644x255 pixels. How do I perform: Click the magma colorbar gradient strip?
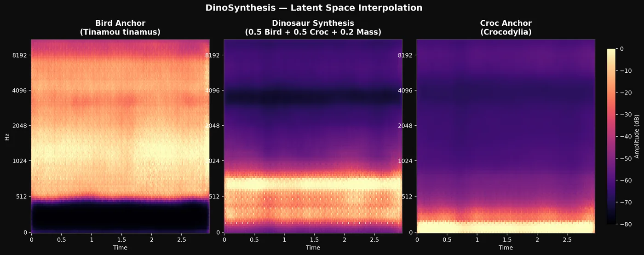coord(611,136)
